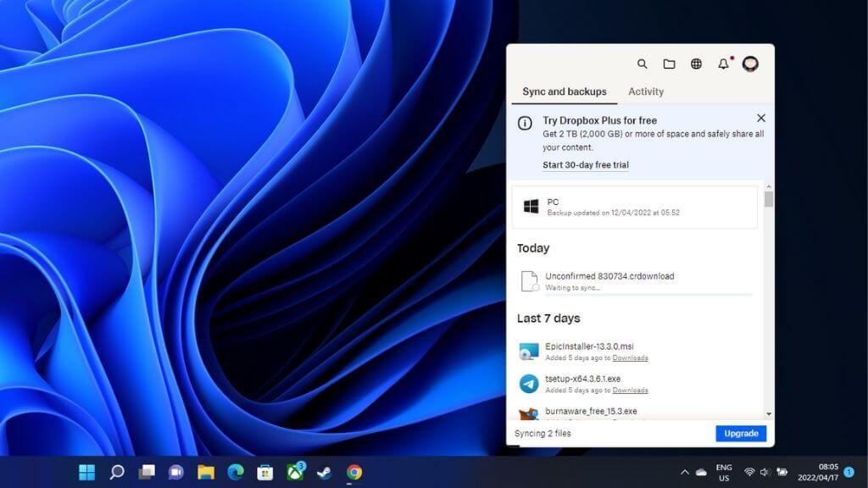The width and height of the screenshot is (868, 488).
Task: Switch to Google Chrome on taskbar
Action: click(x=354, y=472)
